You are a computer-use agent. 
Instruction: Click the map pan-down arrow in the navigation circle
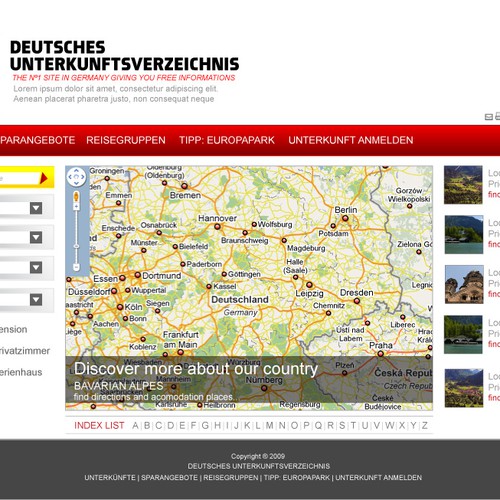(76, 183)
